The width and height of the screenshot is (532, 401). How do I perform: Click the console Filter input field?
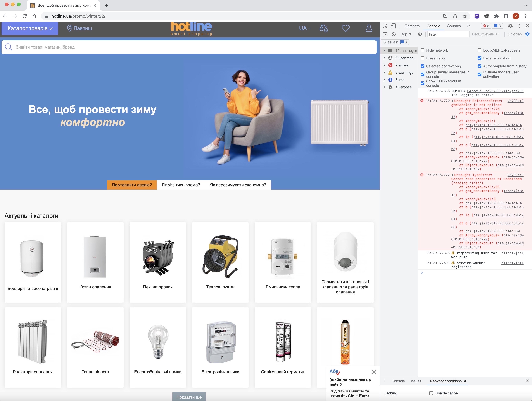448,34
